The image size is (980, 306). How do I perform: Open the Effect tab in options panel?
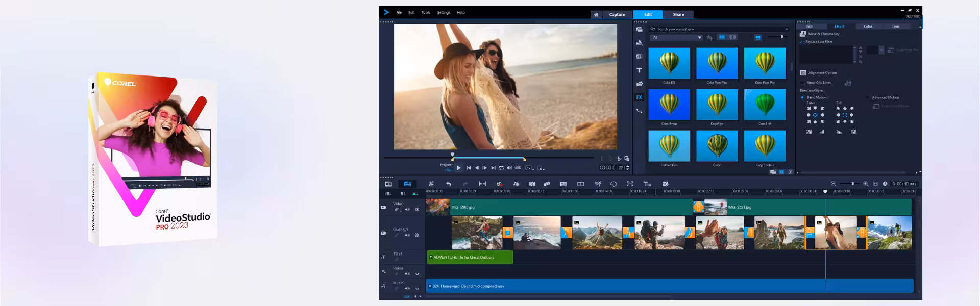click(x=839, y=27)
